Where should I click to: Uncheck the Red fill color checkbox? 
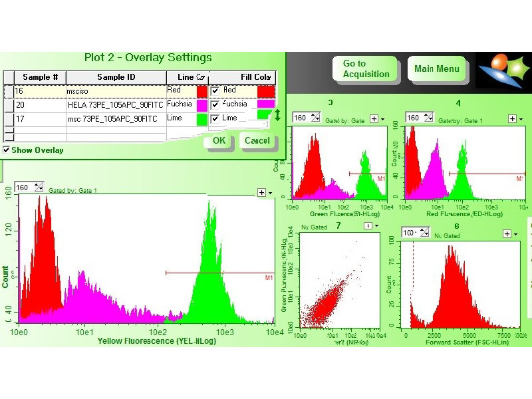click(215, 90)
